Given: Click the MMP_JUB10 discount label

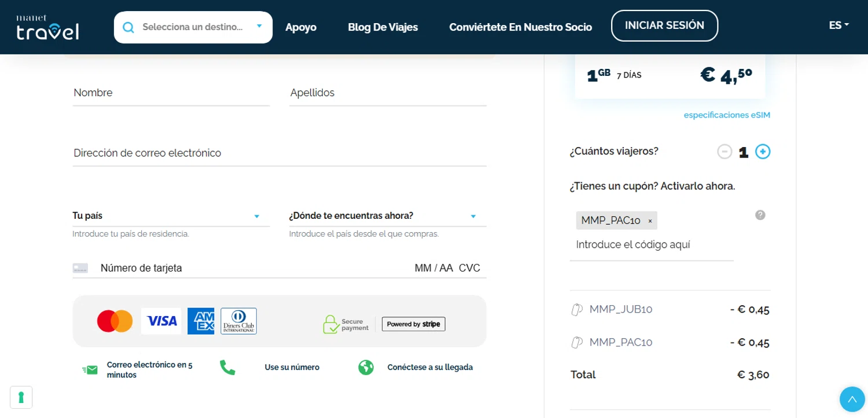Looking at the screenshot, I should click(x=621, y=310).
